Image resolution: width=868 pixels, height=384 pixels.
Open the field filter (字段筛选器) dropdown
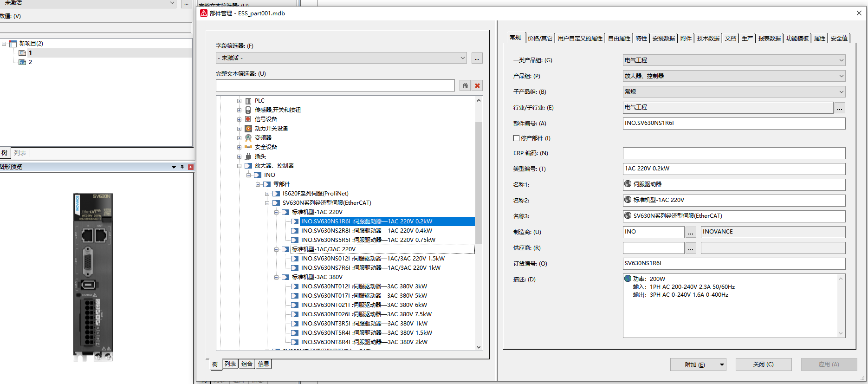point(462,58)
